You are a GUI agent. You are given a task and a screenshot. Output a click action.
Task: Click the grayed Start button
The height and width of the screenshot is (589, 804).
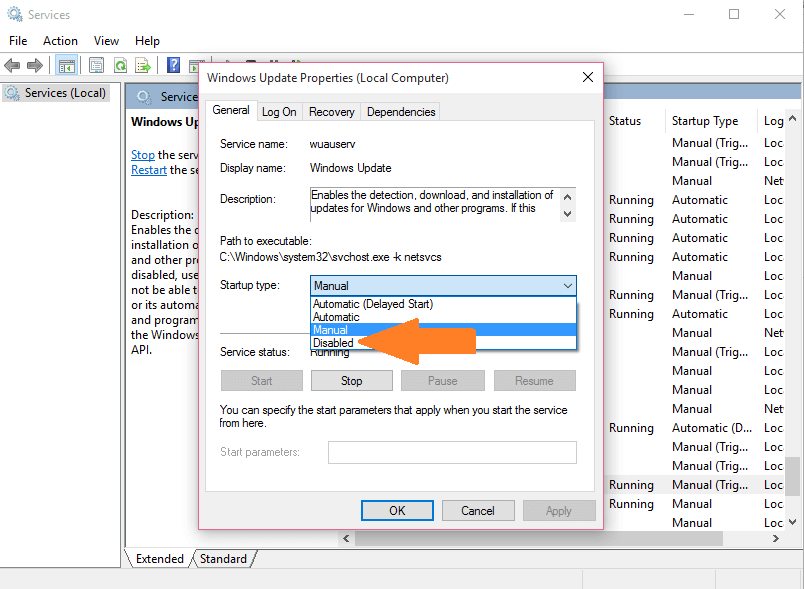[x=262, y=381]
